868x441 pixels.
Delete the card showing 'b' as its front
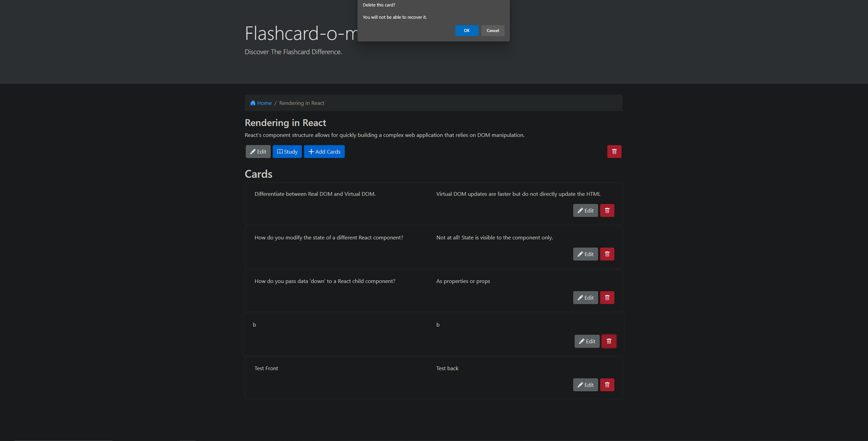click(609, 341)
